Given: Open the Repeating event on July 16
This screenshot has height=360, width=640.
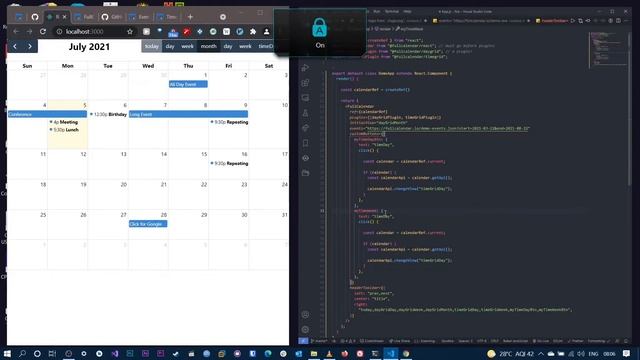Looking at the screenshot, I should coord(229,163).
